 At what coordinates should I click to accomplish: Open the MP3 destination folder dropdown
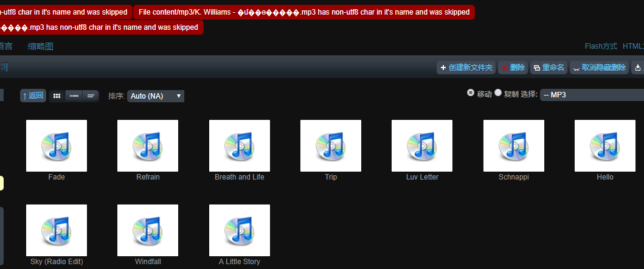click(x=592, y=94)
